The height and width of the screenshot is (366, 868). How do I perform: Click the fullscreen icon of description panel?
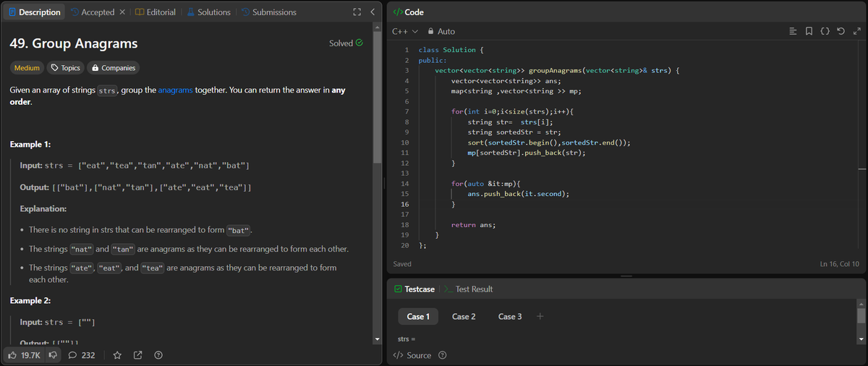(x=356, y=12)
